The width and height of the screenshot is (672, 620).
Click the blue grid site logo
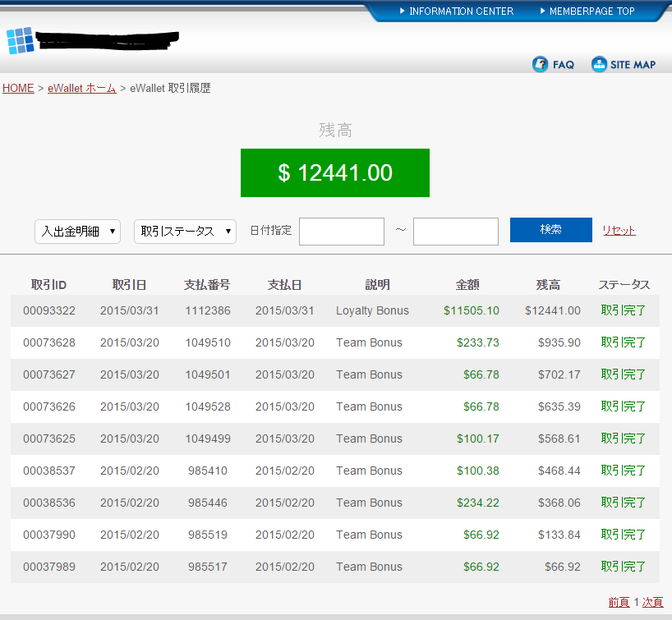coord(20,41)
